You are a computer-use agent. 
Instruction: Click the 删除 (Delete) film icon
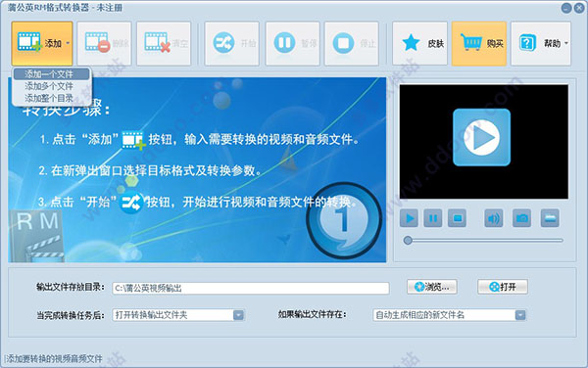97,43
